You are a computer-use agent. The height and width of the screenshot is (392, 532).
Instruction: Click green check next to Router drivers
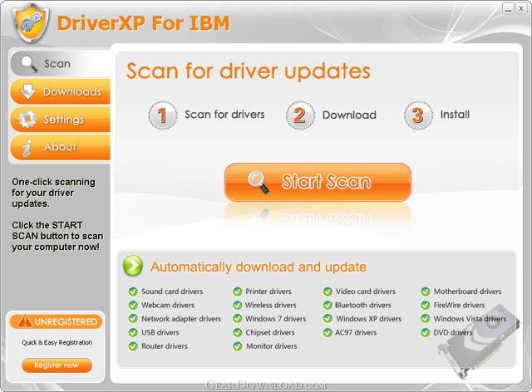[x=133, y=346]
